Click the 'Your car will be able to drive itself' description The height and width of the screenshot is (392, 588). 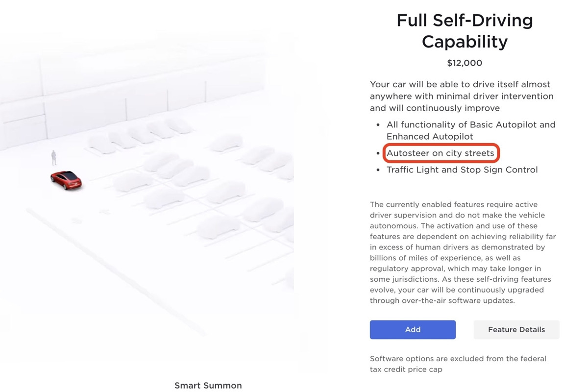460,84
